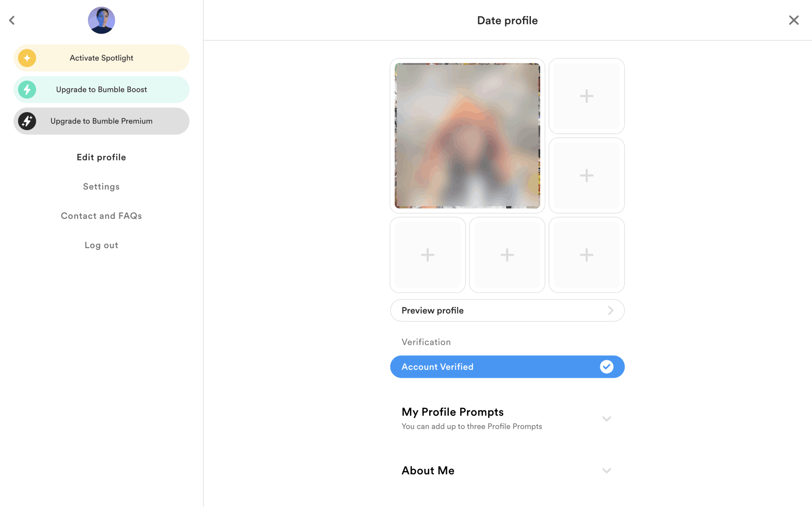Click the Account Verified checkmark

[606, 366]
